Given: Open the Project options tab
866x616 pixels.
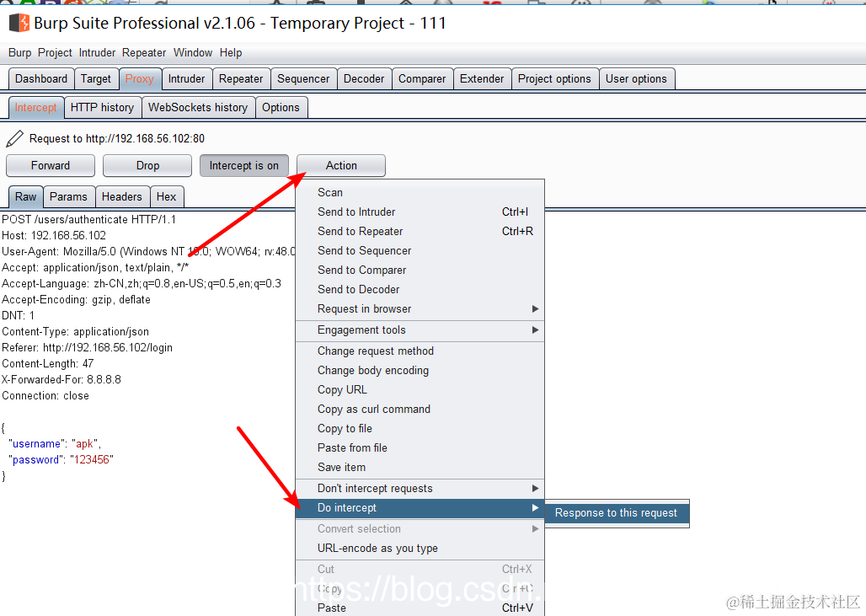Looking at the screenshot, I should coord(554,79).
